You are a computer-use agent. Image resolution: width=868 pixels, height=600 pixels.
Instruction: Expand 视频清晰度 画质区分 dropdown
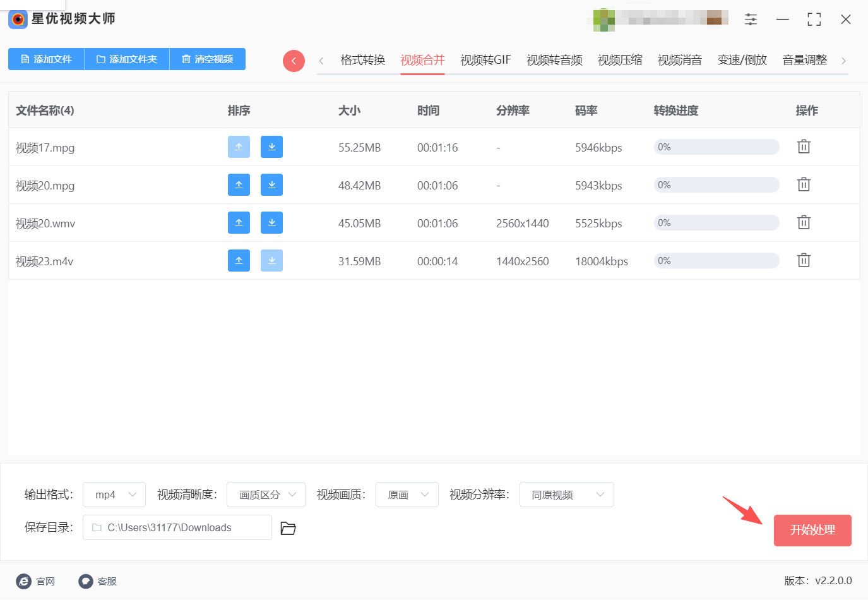pos(266,495)
